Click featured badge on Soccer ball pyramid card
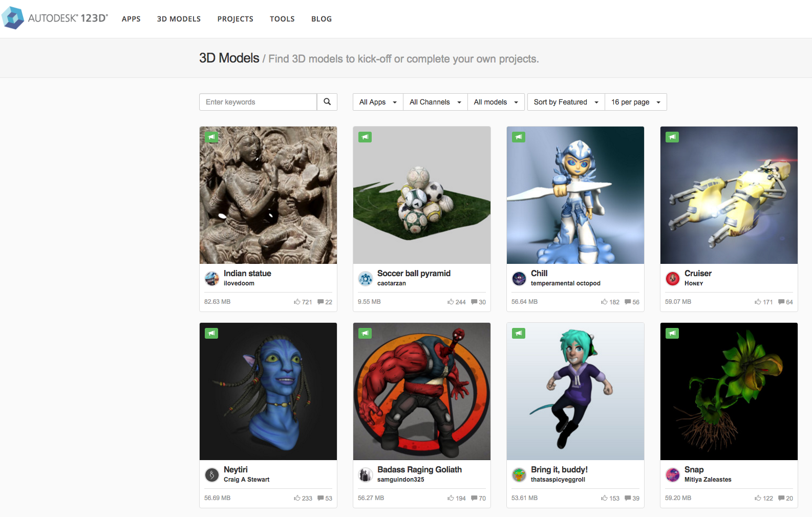812x517 pixels. (x=365, y=137)
